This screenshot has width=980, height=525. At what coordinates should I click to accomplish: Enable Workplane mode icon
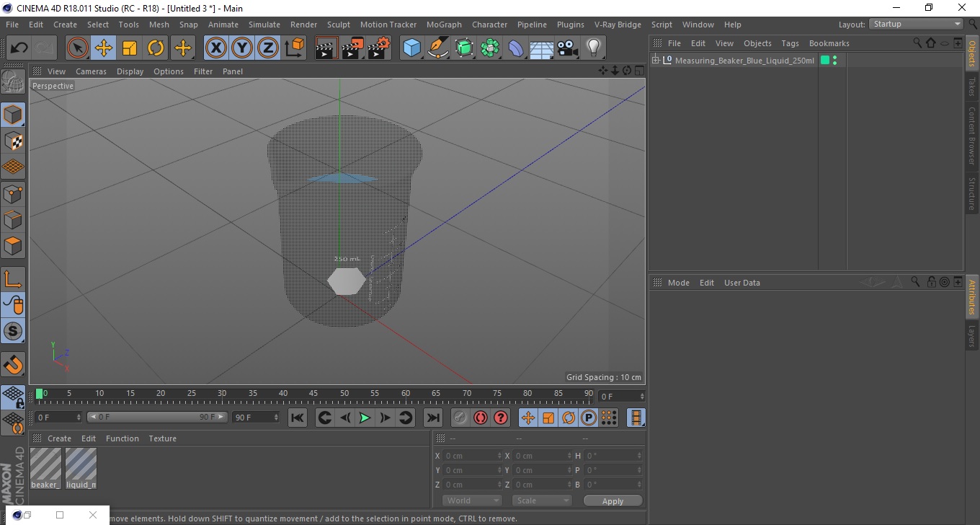point(13,167)
